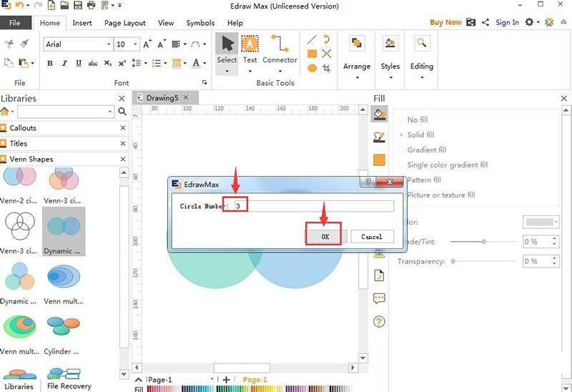The image size is (572, 392).
Task: Select the Connector tool
Action: 280,45
